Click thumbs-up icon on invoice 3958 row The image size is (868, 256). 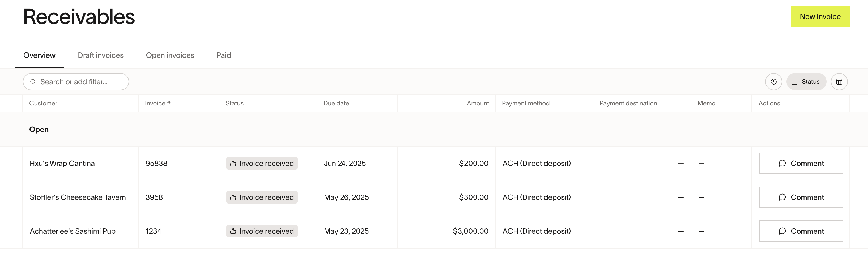pos(233,197)
